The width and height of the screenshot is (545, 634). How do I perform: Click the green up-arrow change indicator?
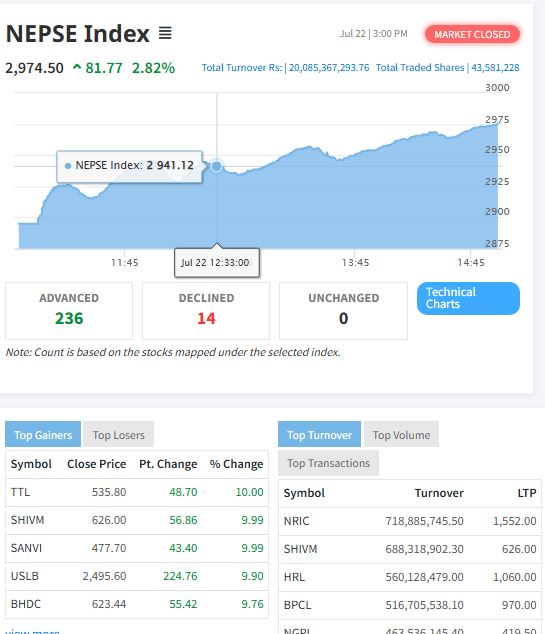coord(77,67)
